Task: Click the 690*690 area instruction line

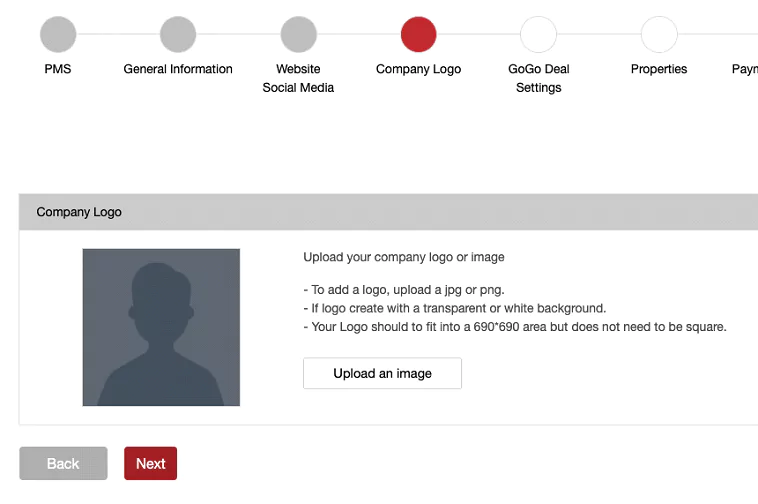Action: point(515,327)
